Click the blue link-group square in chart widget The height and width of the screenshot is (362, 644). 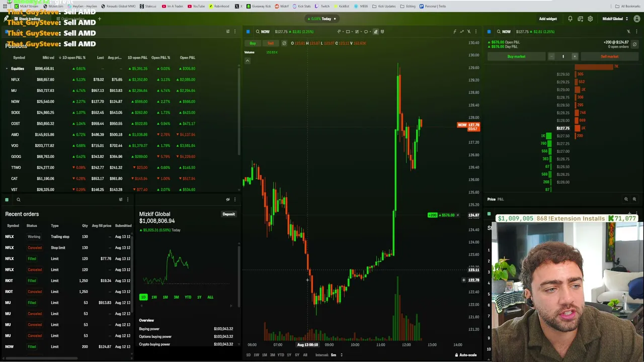(x=248, y=32)
